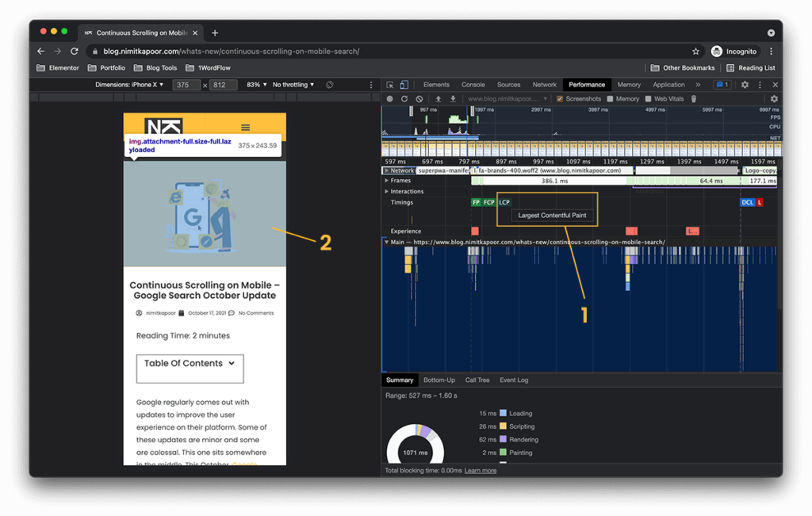Expand the Frames track
Screen dimensions: 812x516
386,181
